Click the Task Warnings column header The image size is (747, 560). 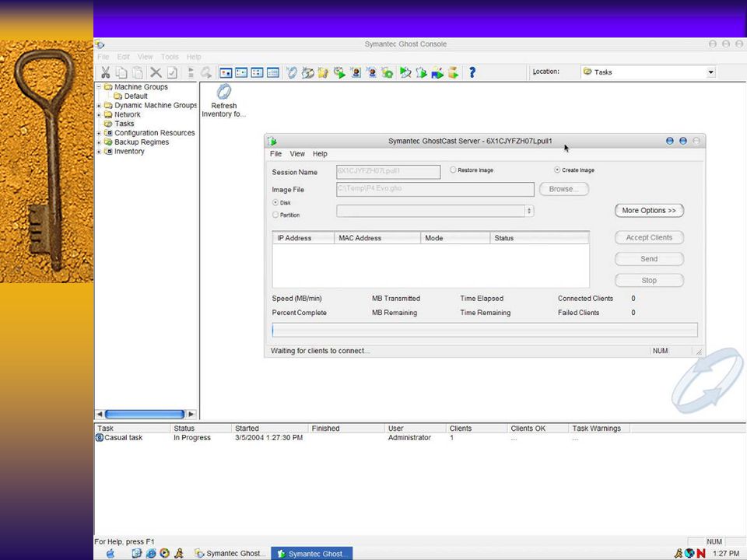[x=599, y=428]
